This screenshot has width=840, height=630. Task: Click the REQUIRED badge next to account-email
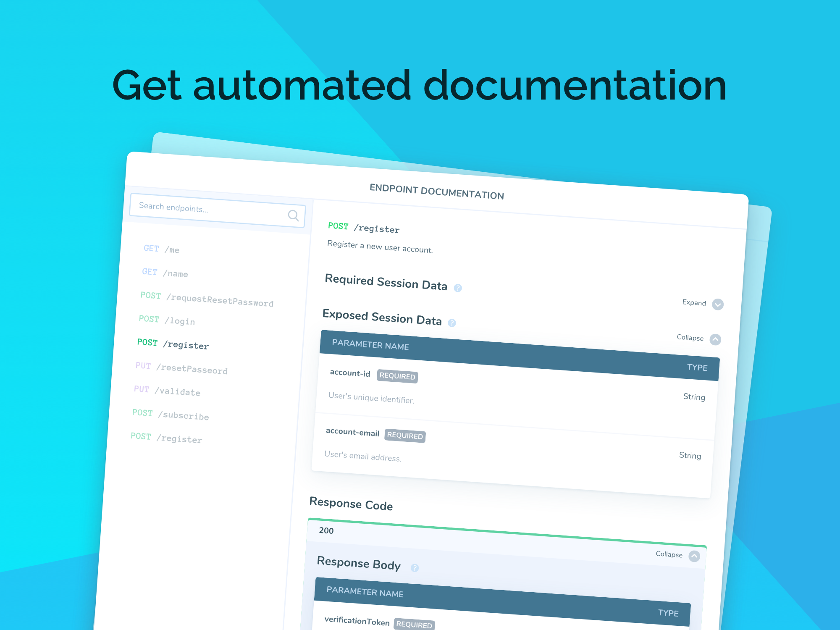[x=405, y=436]
